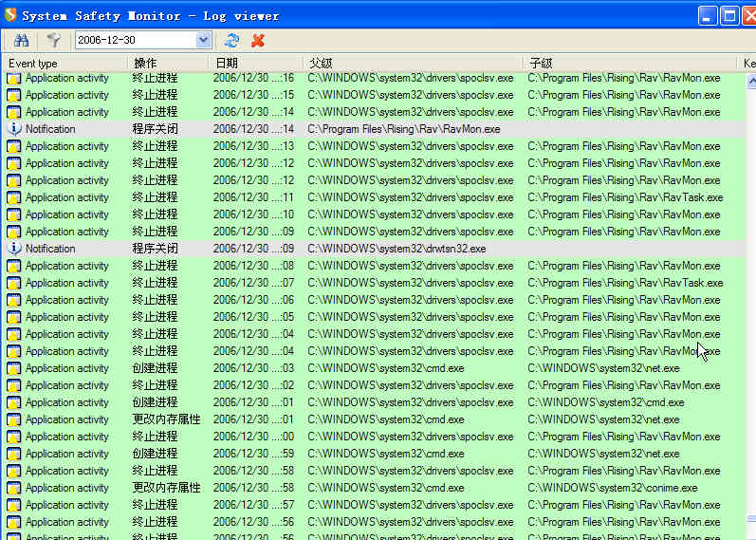Click the icon of the spoclsv.exe 创建进程 row
The width and height of the screenshot is (756, 540).
pos(14,402)
